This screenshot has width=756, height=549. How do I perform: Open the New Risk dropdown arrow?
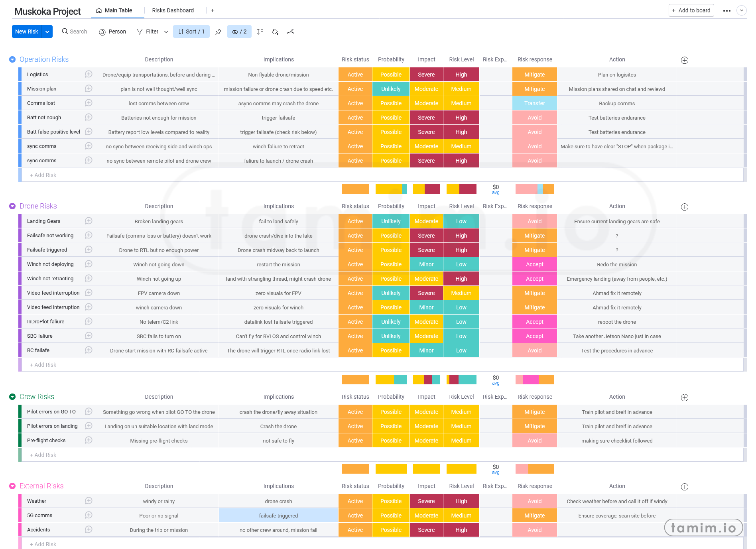pyautogui.click(x=47, y=32)
